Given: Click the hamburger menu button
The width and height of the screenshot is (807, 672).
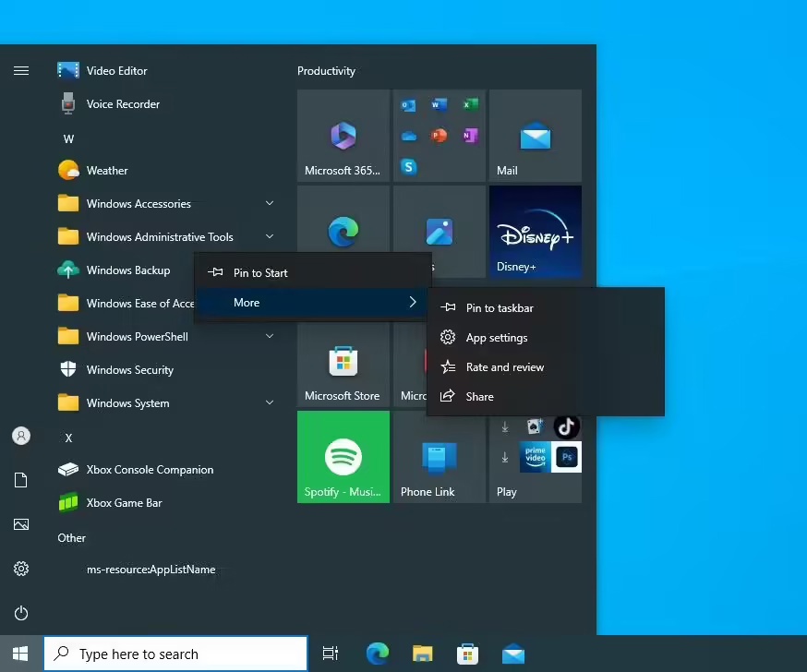Looking at the screenshot, I should pyautogui.click(x=21, y=70).
